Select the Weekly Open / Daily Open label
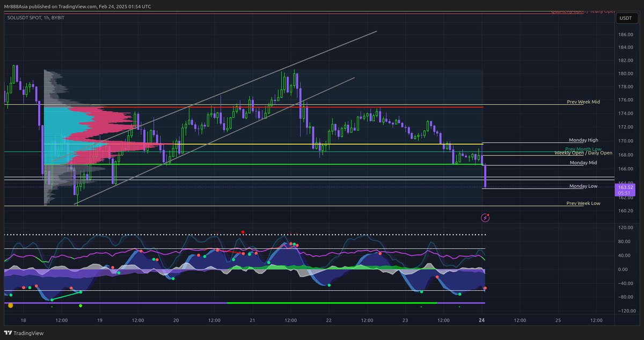The width and height of the screenshot is (644, 340). coord(583,153)
